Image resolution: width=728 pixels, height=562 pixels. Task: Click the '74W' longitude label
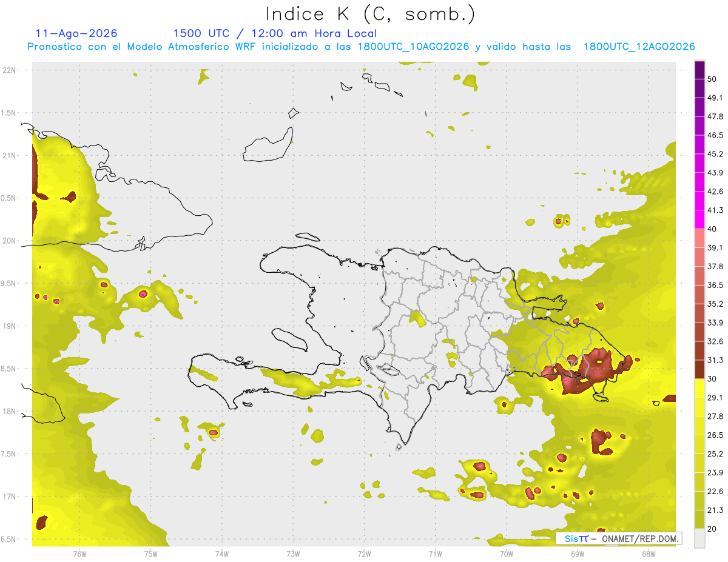pyautogui.click(x=222, y=554)
